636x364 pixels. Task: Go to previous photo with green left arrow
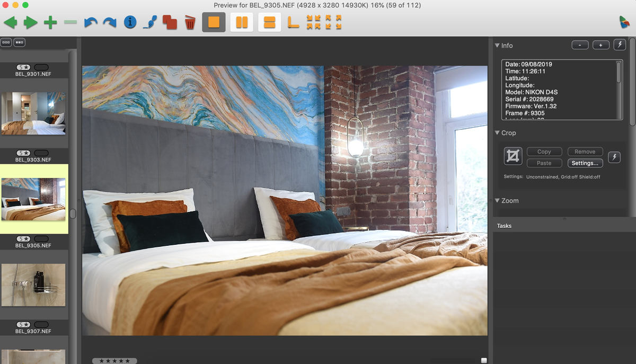tap(11, 22)
